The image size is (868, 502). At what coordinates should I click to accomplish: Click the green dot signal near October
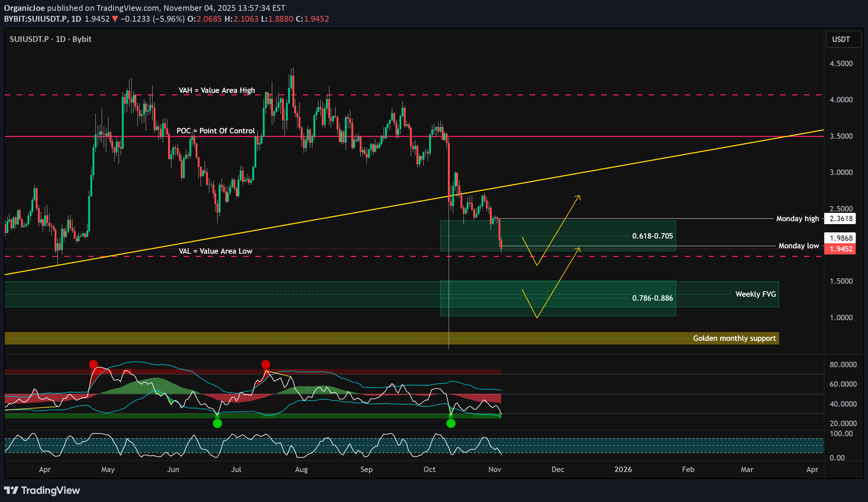click(x=450, y=423)
